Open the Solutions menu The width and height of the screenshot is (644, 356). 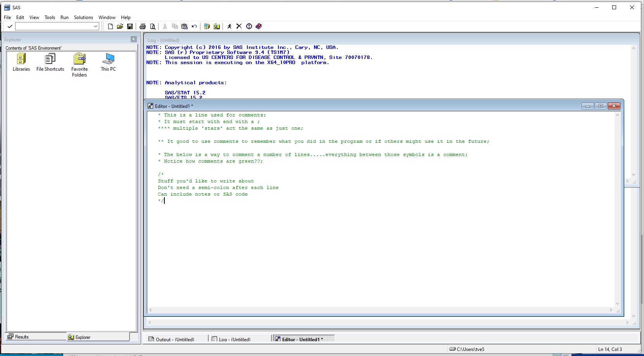point(83,17)
